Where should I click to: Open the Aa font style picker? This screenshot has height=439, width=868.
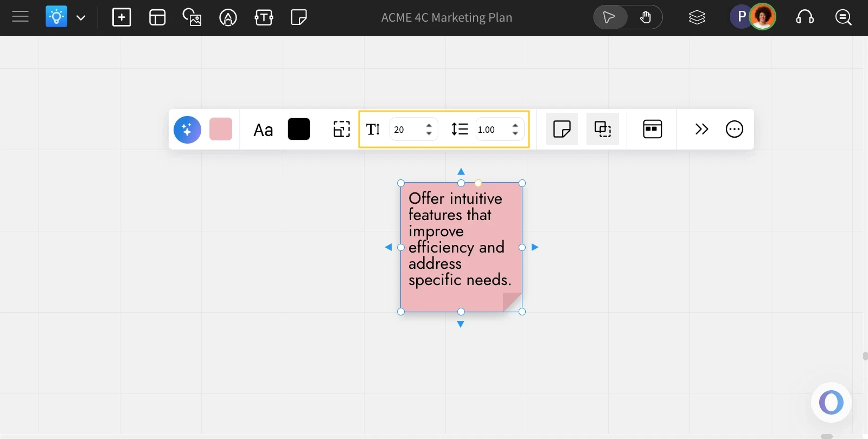pyautogui.click(x=263, y=130)
